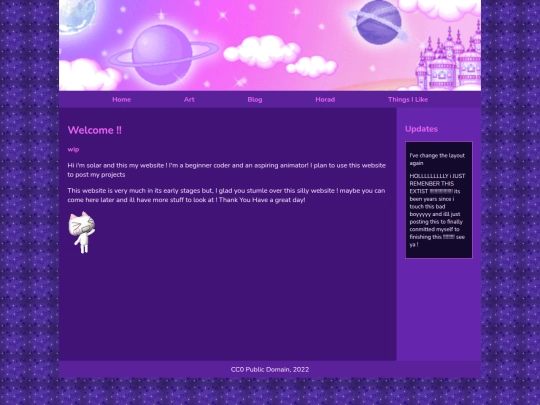Click the space castle banner image
This screenshot has height=405, width=540.
tap(270, 45)
